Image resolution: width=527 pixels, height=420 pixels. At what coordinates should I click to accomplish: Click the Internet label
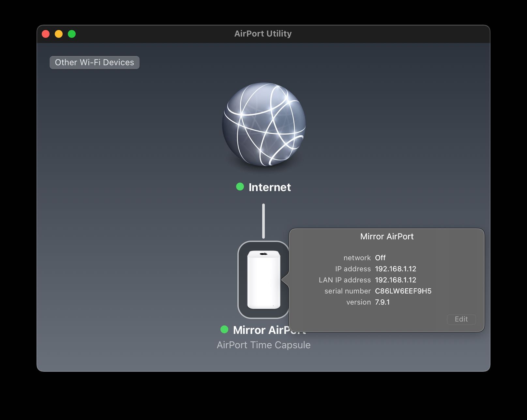click(270, 187)
